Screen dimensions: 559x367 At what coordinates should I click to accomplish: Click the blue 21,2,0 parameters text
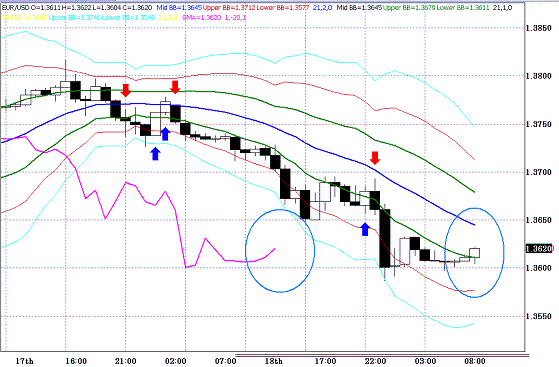(322, 7)
